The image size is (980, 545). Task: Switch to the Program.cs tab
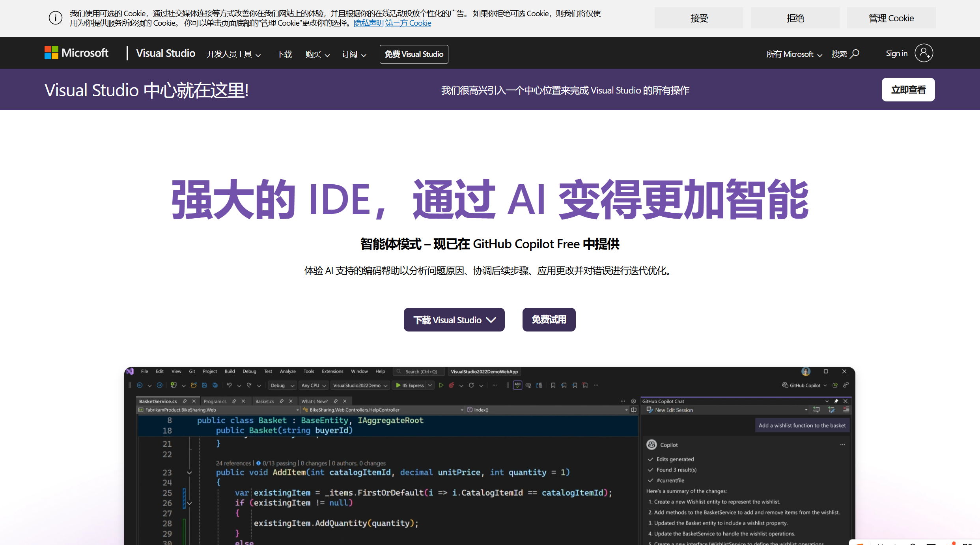click(215, 401)
